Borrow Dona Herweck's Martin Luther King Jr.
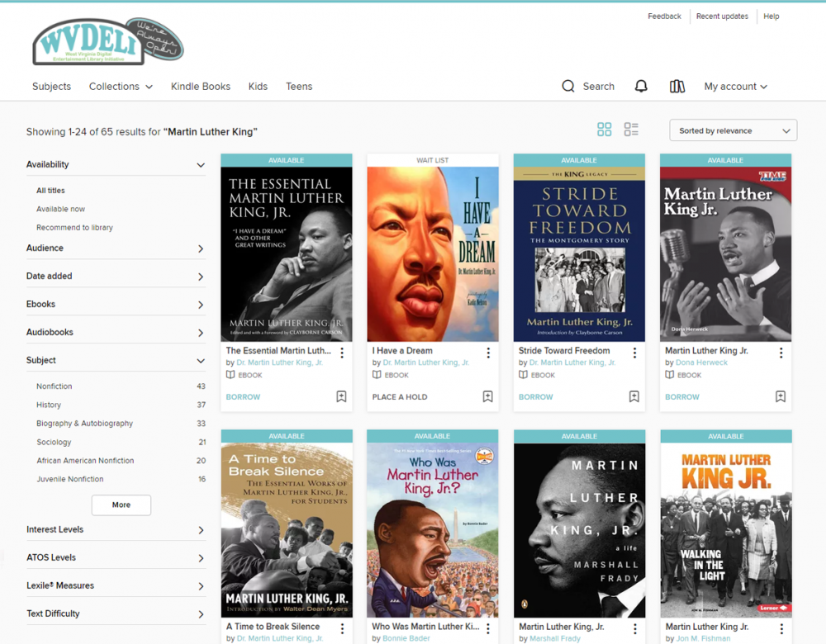 (682, 397)
